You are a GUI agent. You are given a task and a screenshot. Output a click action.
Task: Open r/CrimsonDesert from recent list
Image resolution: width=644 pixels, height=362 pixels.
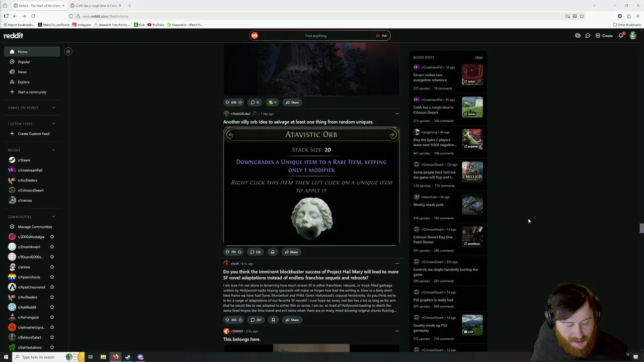[x=32, y=190]
